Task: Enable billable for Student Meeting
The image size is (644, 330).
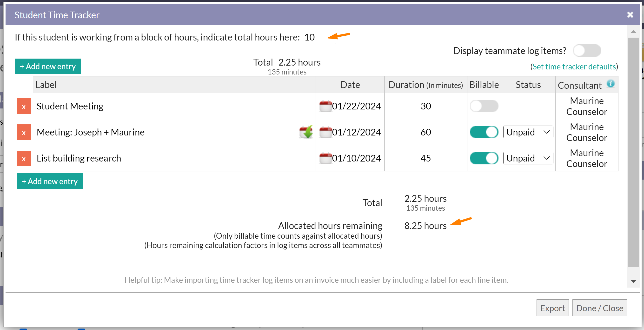Action: [484, 106]
